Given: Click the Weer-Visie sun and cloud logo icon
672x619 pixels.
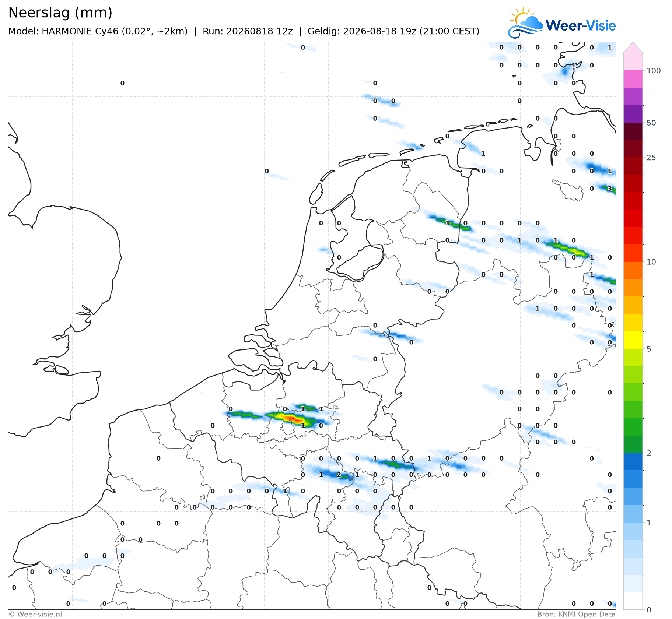Looking at the screenshot, I should click(525, 21).
